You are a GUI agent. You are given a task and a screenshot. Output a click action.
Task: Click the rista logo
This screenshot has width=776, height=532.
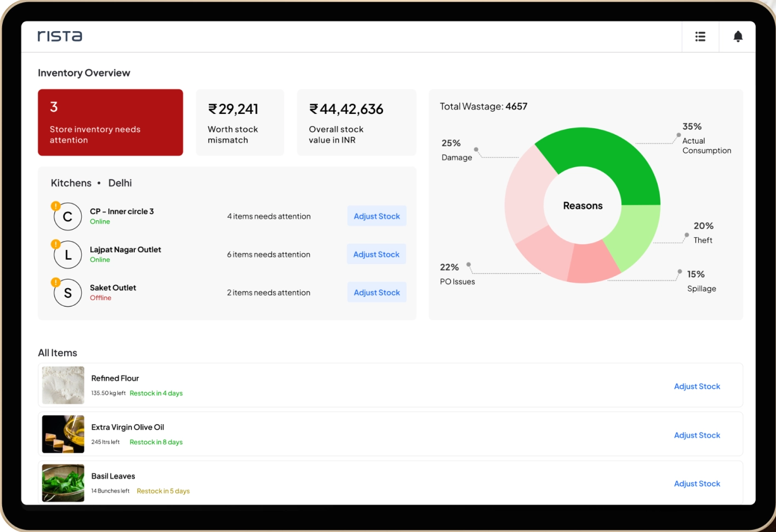coord(59,36)
